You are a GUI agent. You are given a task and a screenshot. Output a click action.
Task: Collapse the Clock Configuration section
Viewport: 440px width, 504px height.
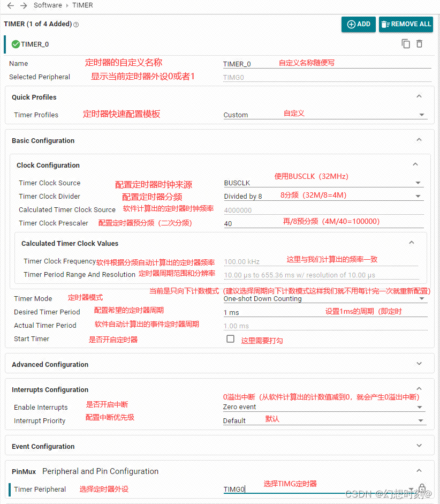415,164
